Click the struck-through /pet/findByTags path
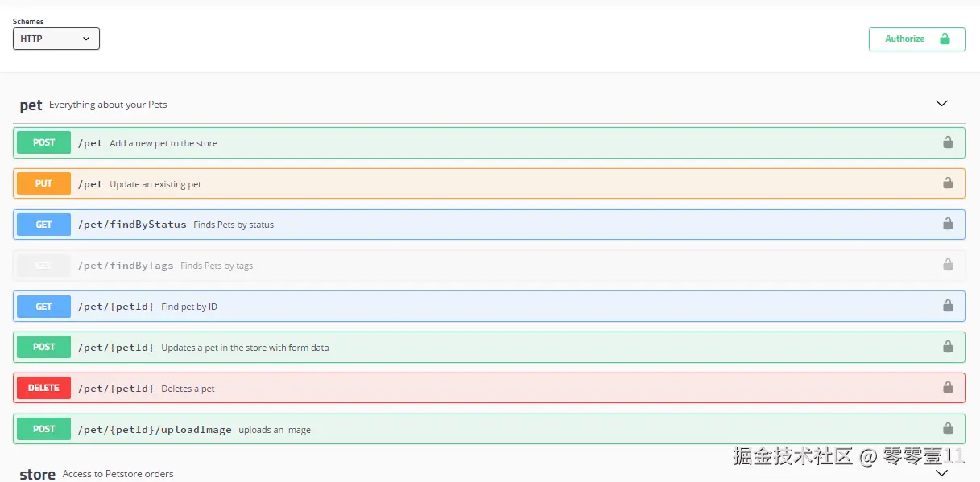 126,266
